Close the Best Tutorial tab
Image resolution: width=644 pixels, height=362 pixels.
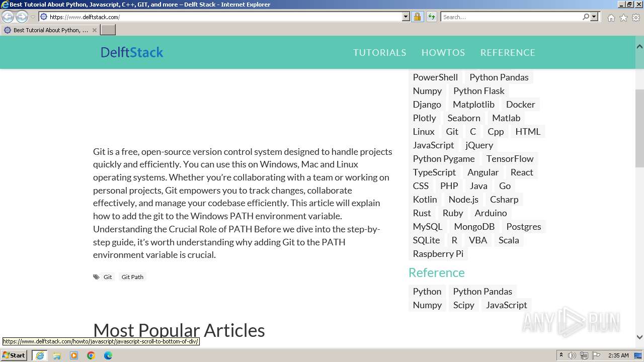tap(94, 30)
